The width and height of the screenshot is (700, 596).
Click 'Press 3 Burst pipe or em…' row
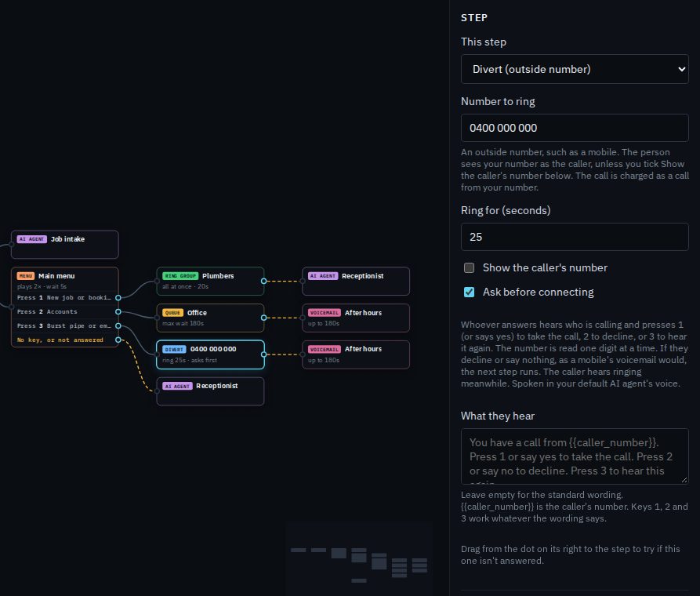click(65, 325)
